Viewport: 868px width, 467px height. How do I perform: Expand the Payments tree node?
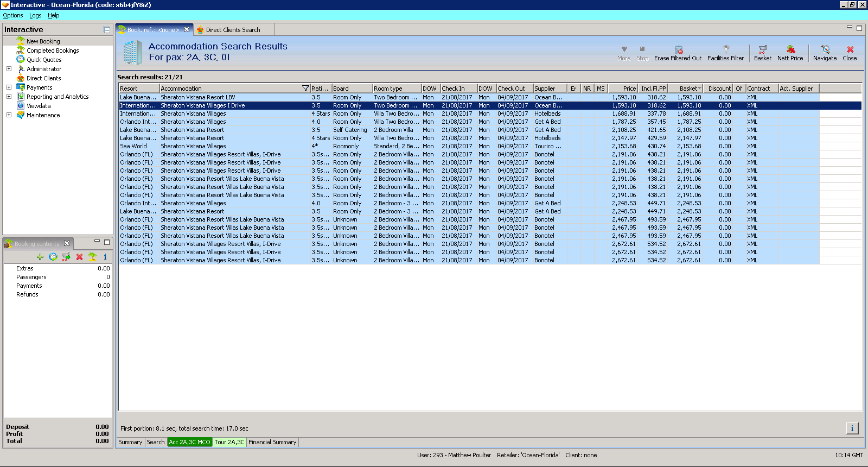(x=9, y=87)
